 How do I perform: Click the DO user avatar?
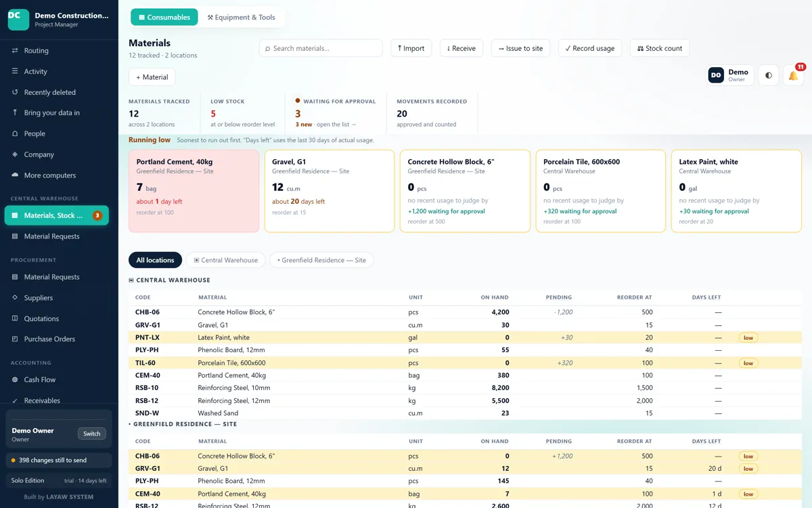[716, 75]
